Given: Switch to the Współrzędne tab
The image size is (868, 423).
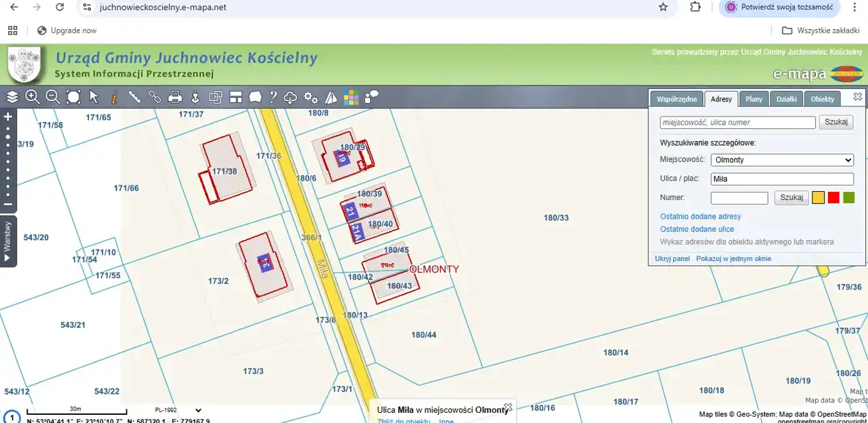Looking at the screenshot, I should tap(677, 99).
